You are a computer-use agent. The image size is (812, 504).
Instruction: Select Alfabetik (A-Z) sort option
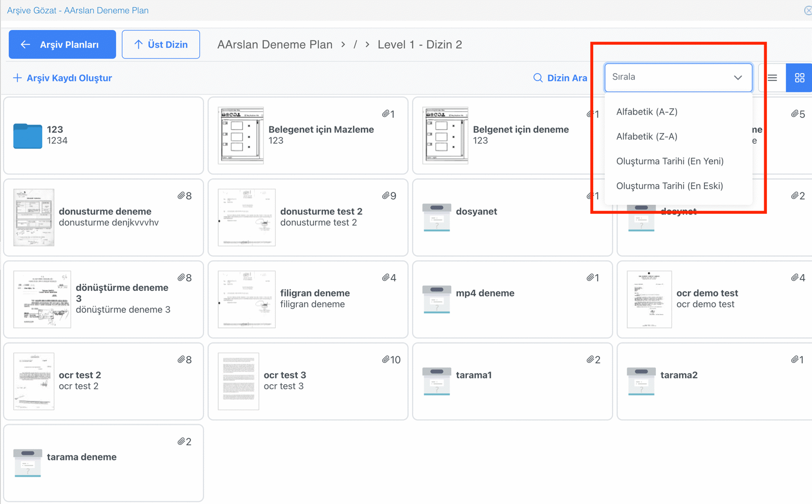click(647, 112)
